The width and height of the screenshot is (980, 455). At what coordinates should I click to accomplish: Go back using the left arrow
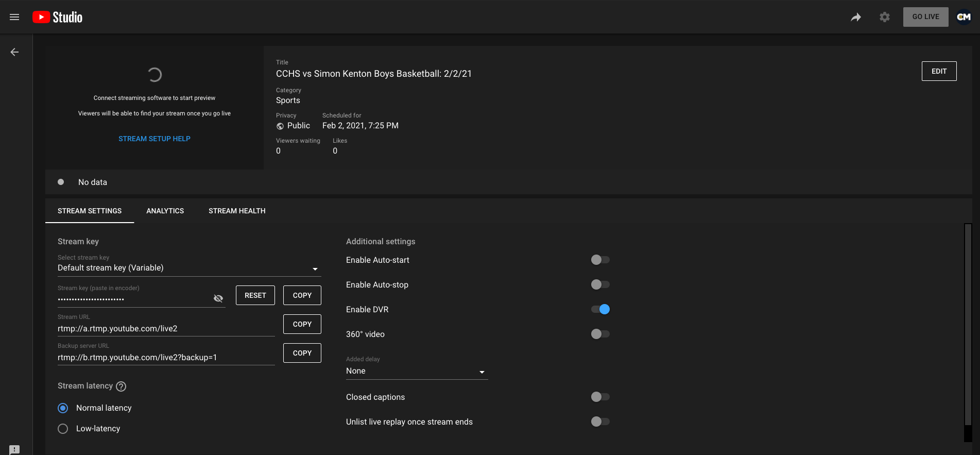point(15,52)
